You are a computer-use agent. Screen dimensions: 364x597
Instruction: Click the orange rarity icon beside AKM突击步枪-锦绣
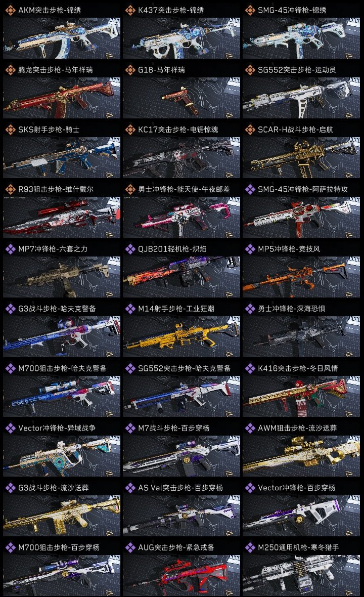point(10,10)
